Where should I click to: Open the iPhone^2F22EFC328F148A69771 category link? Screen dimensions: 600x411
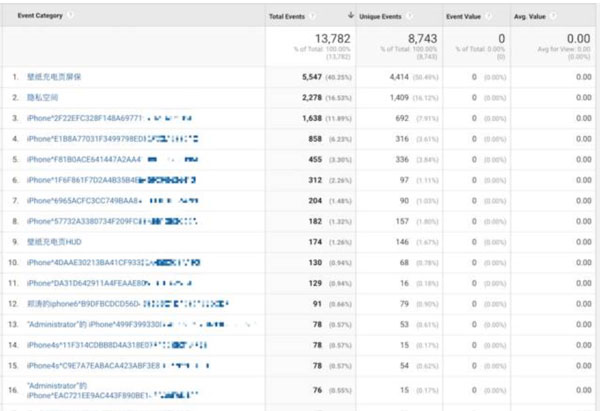85,117
